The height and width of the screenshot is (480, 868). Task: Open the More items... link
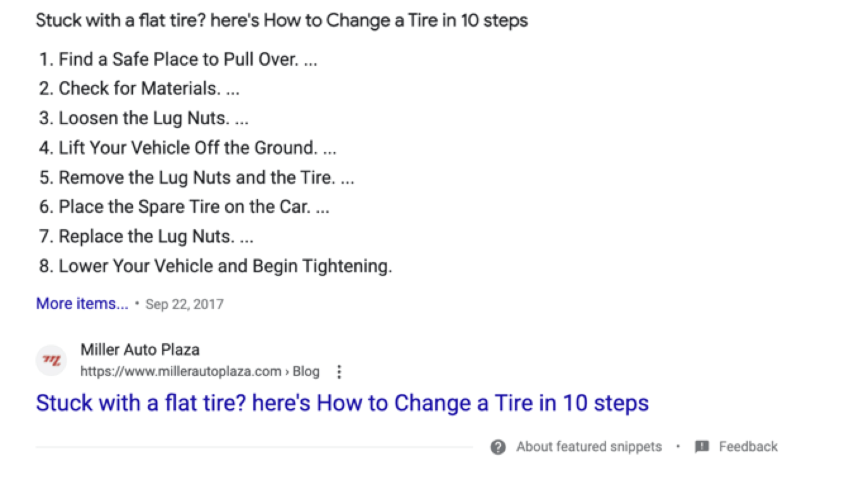click(82, 304)
